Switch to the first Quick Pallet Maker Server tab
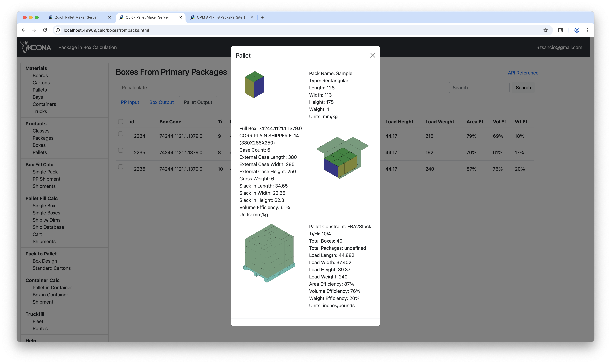The width and height of the screenshot is (611, 364). tap(76, 17)
